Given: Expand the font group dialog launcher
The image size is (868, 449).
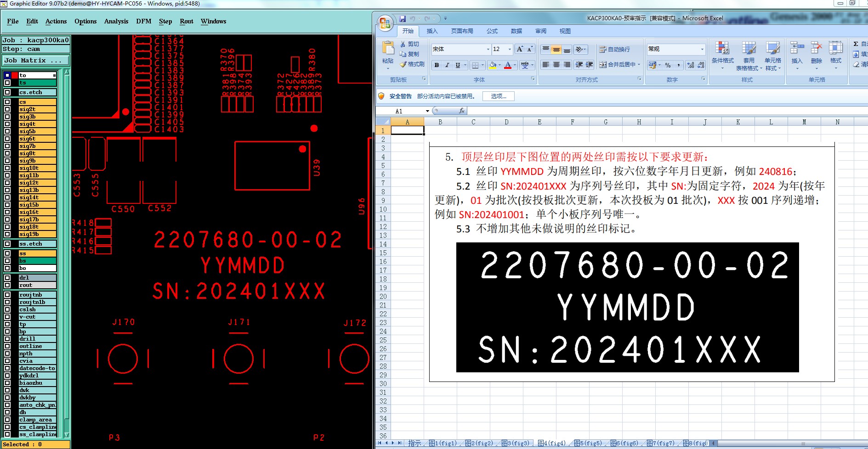Looking at the screenshot, I should (x=533, y=79).
